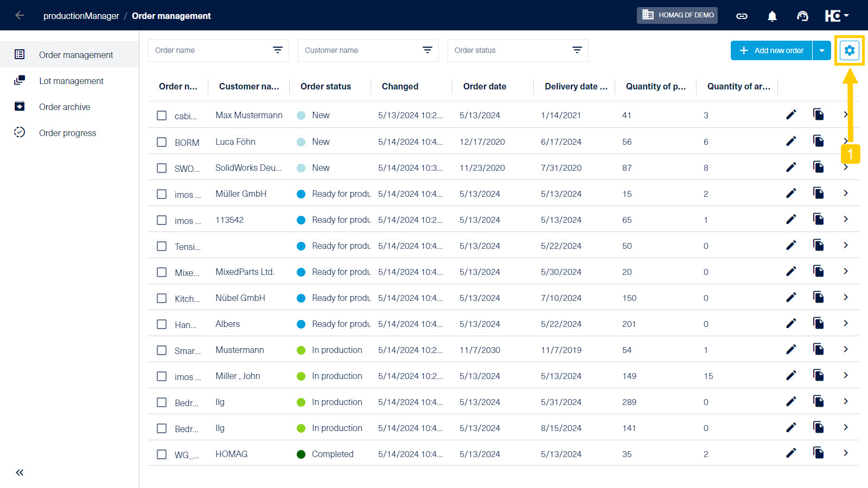
Task: Click the link chain icon in header
Action: tap(742, 16)
